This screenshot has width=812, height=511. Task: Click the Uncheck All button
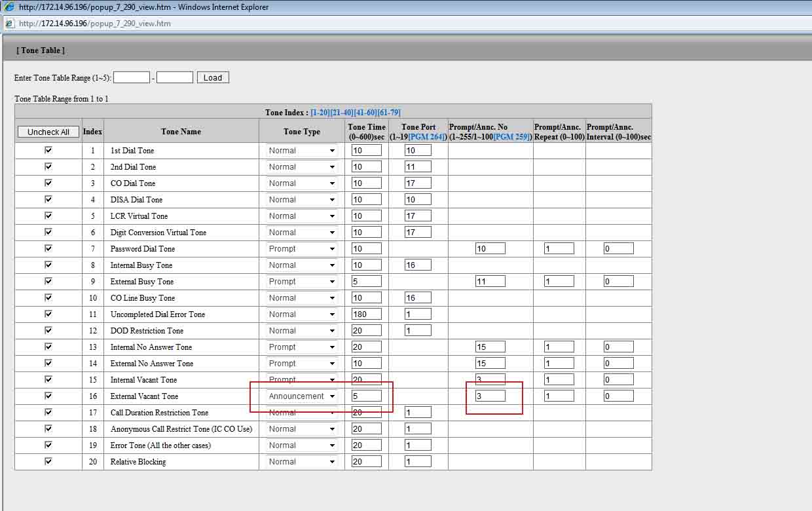48,132
